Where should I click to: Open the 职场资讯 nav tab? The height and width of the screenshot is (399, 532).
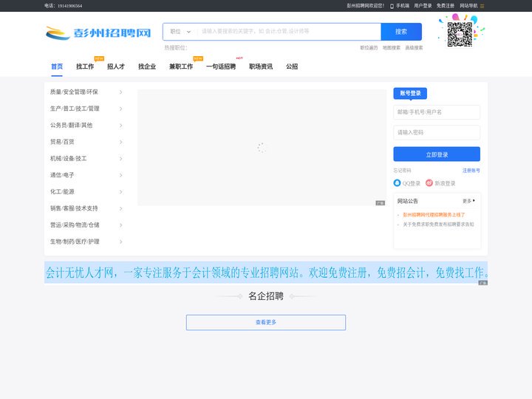tap(261, 66)
